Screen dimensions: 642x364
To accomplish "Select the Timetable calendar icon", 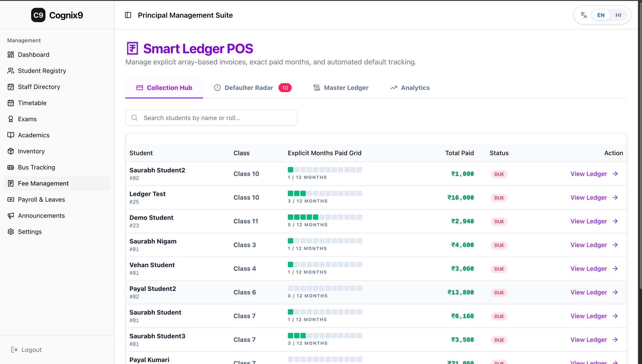I will pos(11,103).
